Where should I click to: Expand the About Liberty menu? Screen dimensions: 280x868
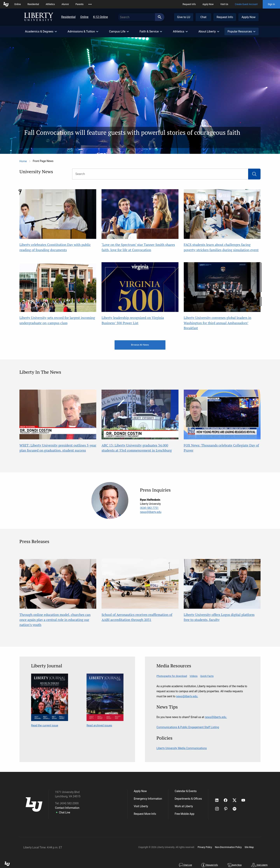(x=209, y=31)
